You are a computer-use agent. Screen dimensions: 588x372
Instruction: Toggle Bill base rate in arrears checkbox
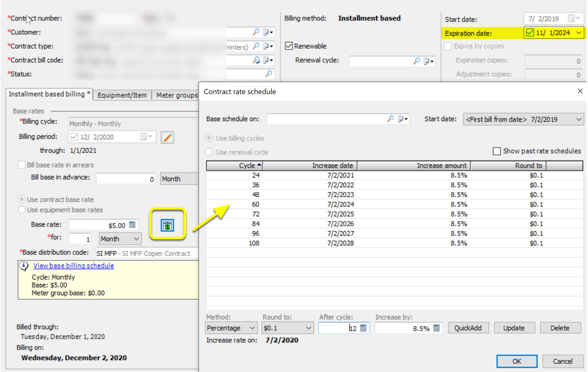(x=22, y=165)
